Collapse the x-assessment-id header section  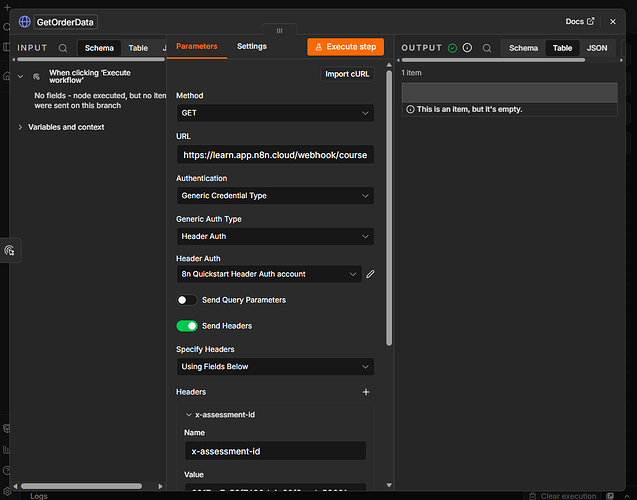coord(188,415)
